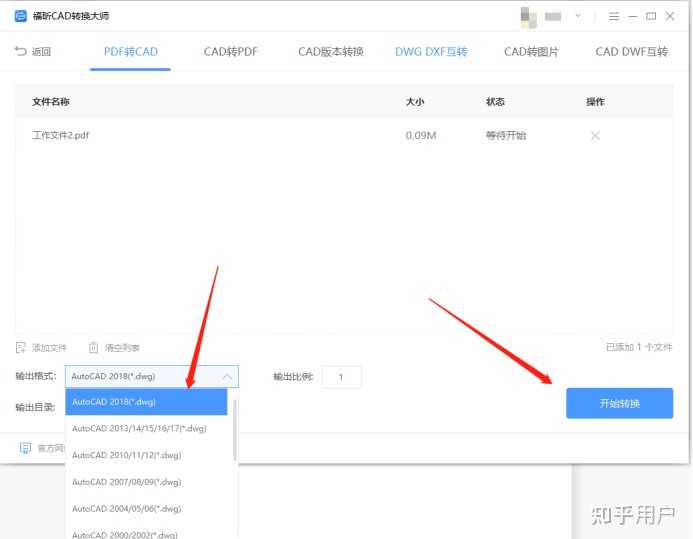Start conversion with 开始转换 button
This screenshot has width=693, height=539.
point(619,403)
